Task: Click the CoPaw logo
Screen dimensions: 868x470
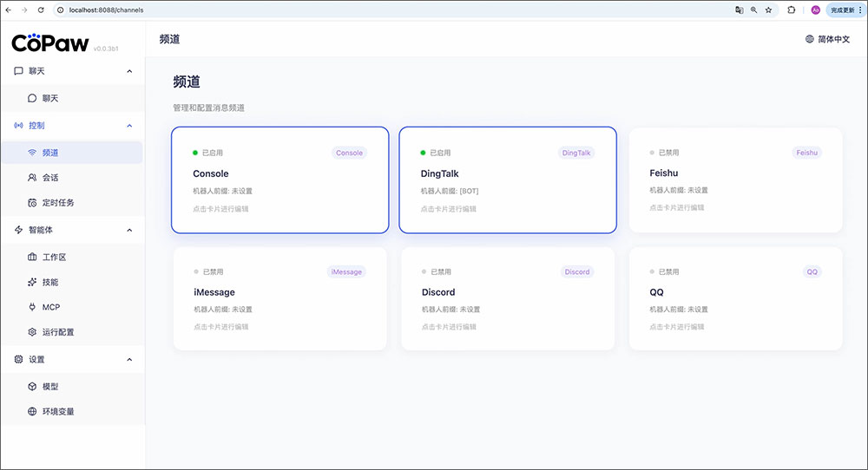Action: pos(50,43)
